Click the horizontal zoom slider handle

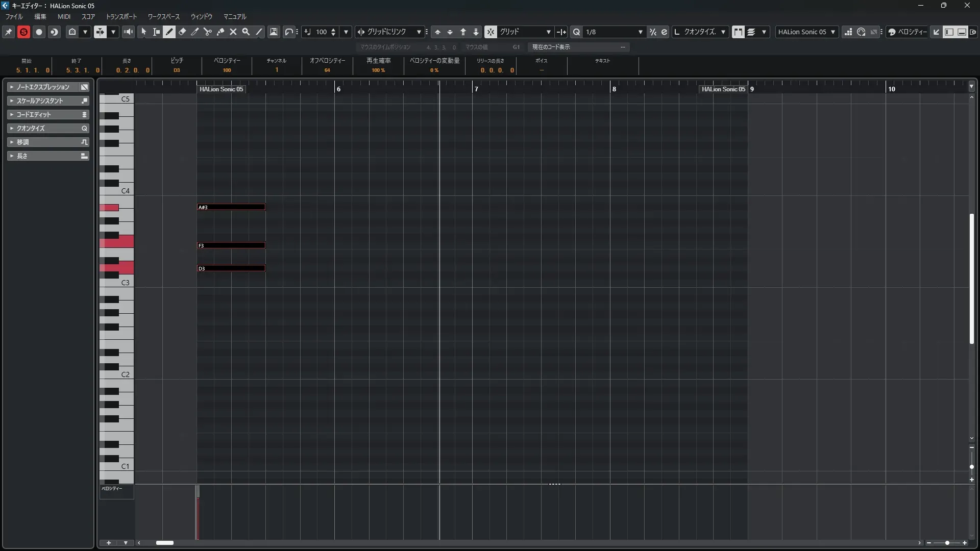pos(947,543)
